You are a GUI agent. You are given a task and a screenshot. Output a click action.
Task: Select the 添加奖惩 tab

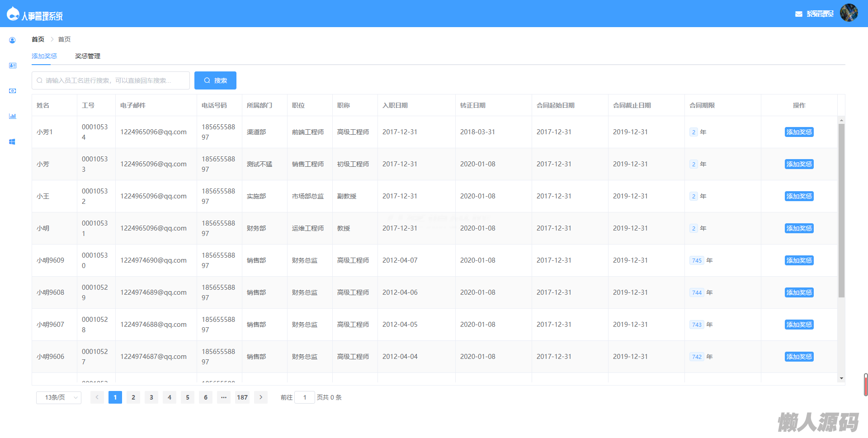point(44,56)
